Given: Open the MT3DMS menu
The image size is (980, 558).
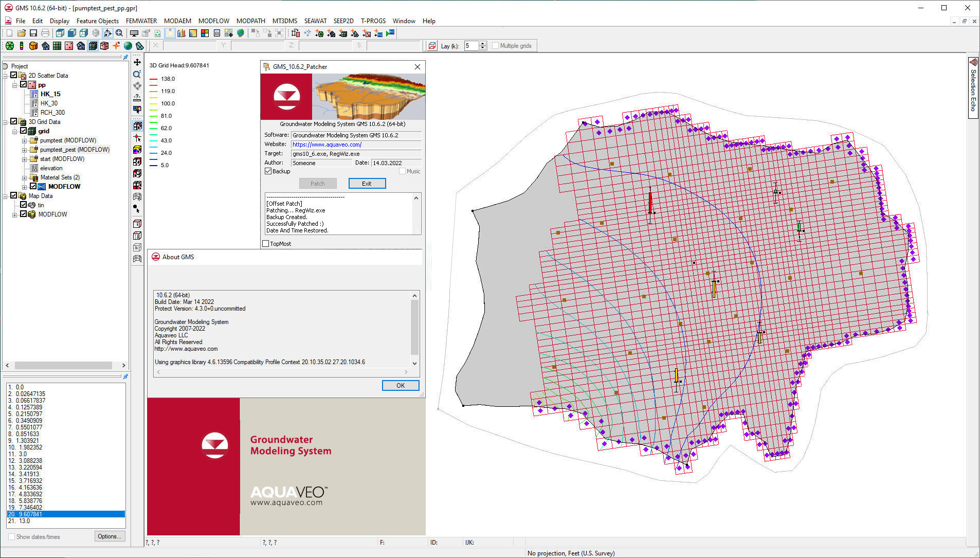Looking at the screenshot, I should click(x=285, y=21).
